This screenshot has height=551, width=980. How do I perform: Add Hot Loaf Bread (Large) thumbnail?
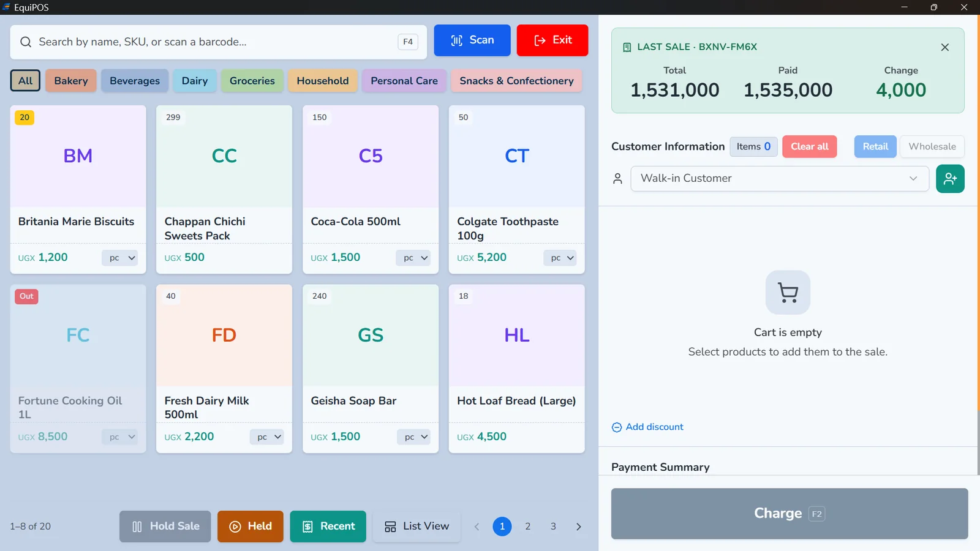[517, 335]
